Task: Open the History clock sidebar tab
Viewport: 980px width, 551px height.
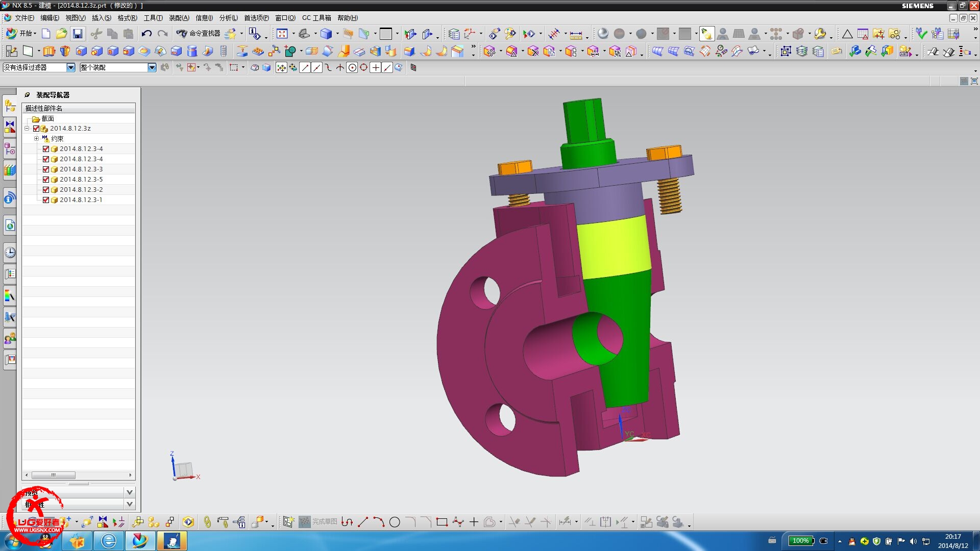Action: (x=10, y=253)
